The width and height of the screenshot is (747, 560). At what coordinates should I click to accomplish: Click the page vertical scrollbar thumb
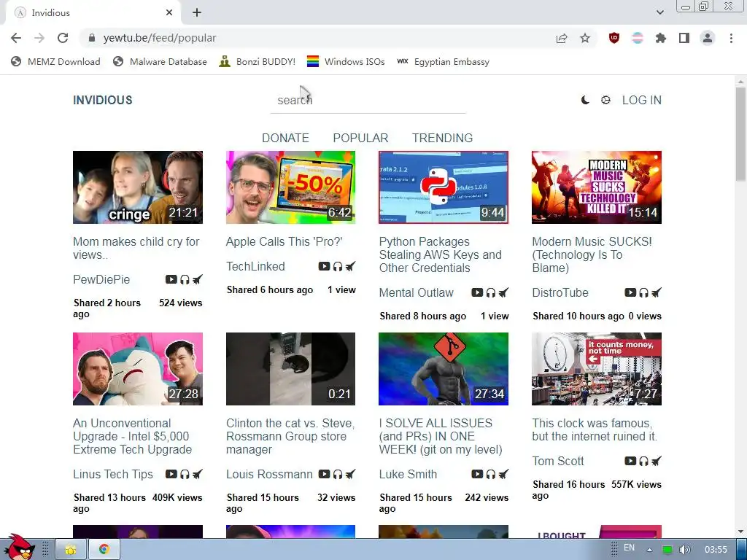tap(740, 134)
